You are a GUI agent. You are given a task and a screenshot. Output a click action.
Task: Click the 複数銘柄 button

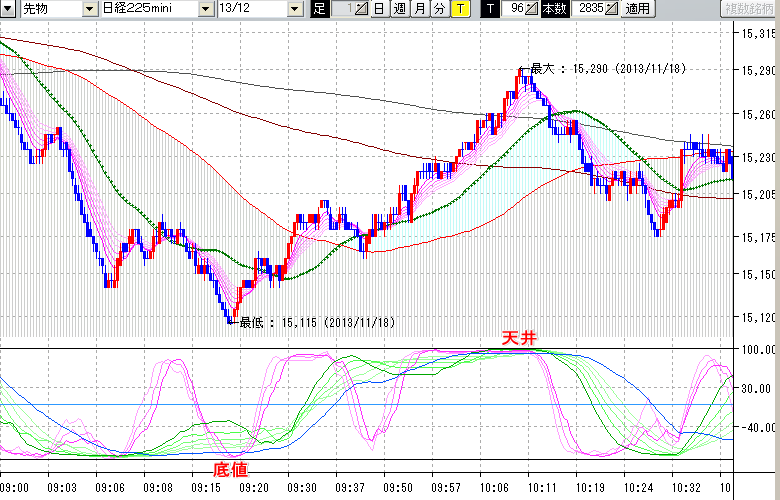point(749,9)
